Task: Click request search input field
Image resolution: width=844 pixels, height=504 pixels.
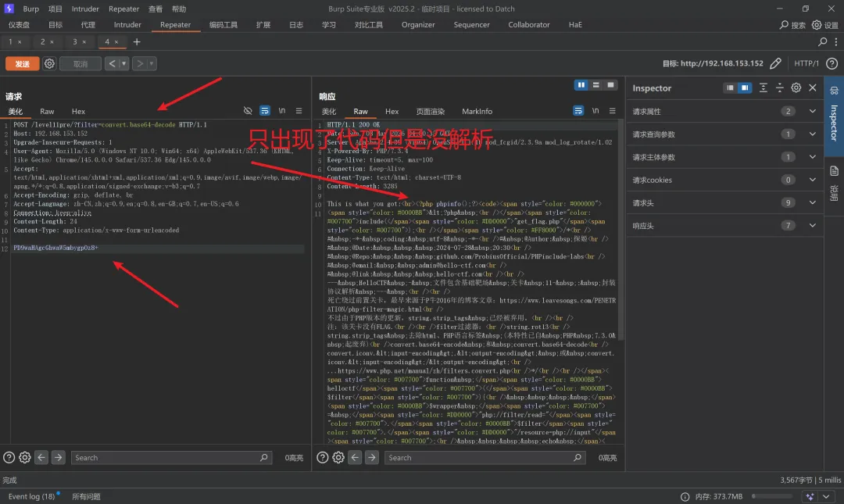Action: point(171,458)
